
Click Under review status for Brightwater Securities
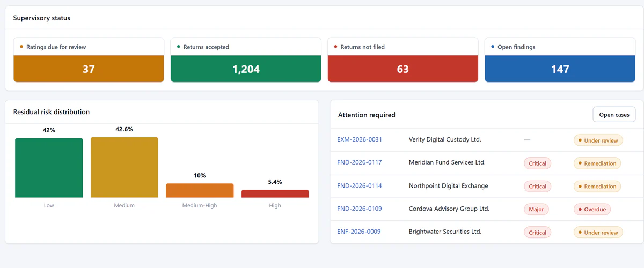pos(598,233)
